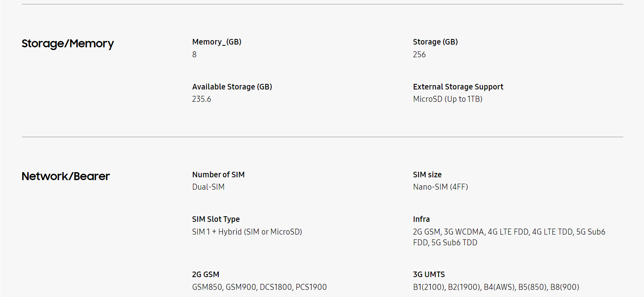Click the Available Storage (GB) label

coord(232,87)
